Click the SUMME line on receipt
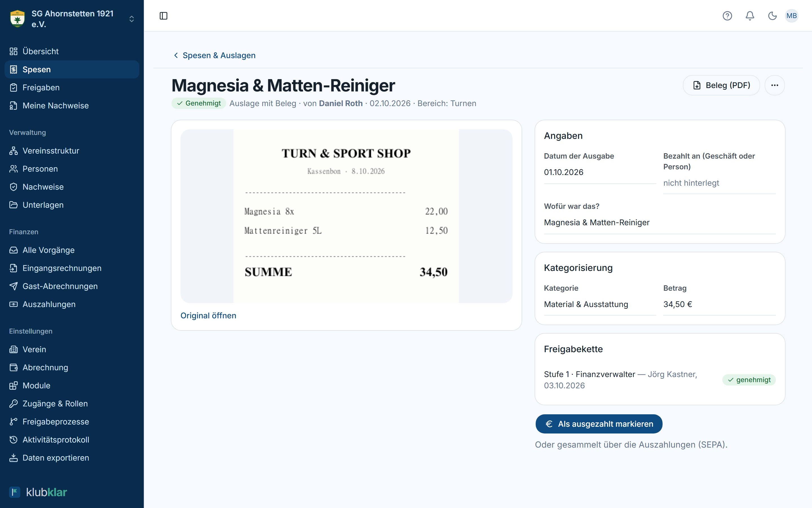The width and height of the screenshot is (812, 508). (x=346, y=272)
